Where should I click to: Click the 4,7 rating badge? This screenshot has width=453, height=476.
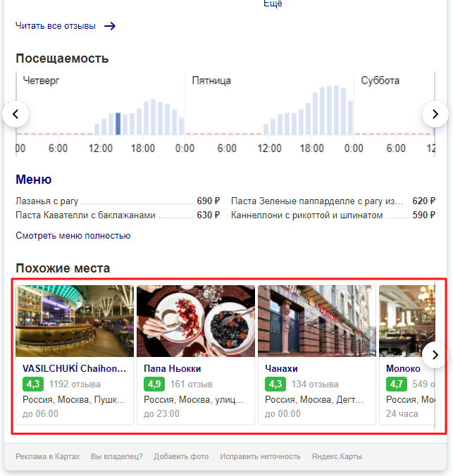pos(397,384)
